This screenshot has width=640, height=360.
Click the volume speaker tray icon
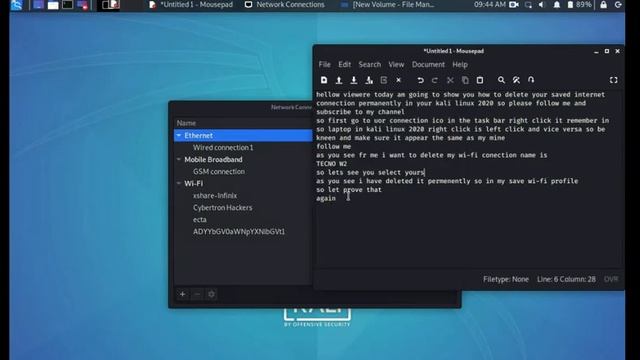tap(542, 5)
